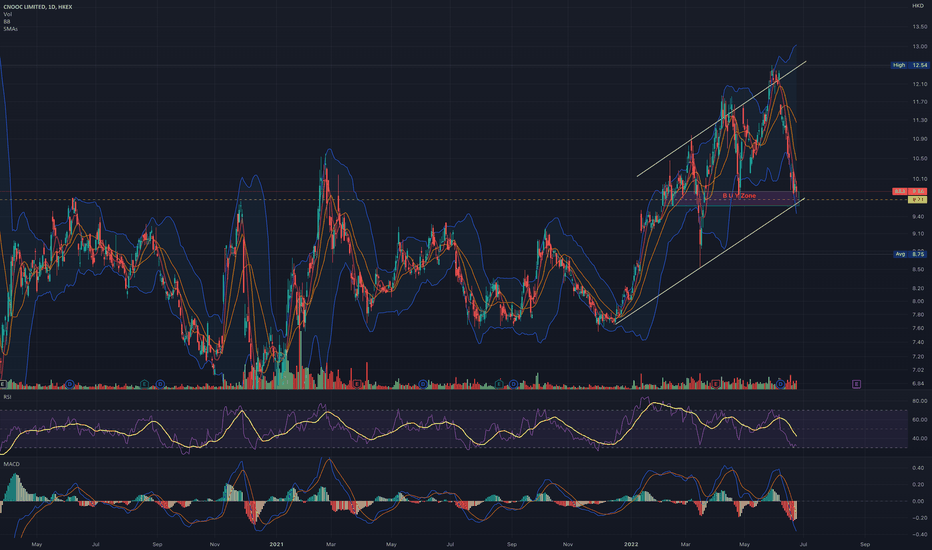Click the red last price label
The image size is (932, 550).
tap(909, 191)
